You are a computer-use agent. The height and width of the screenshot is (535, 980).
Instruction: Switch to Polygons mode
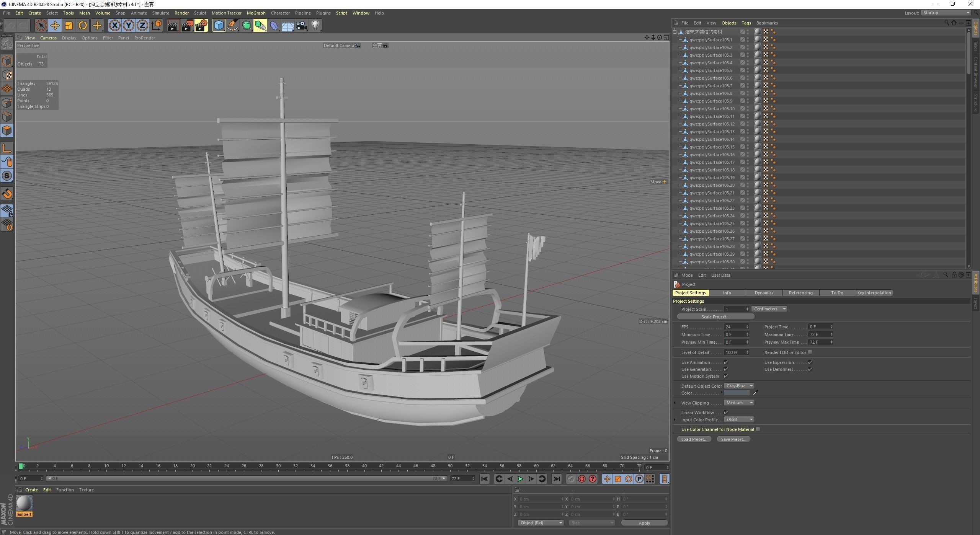(x=7, y=130)
